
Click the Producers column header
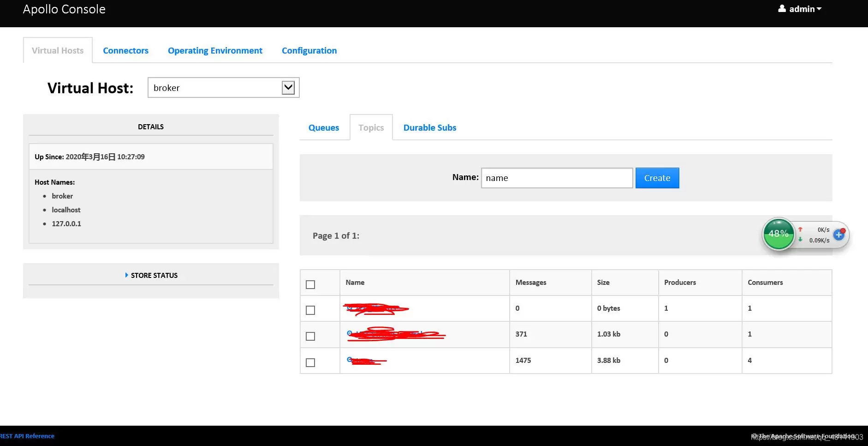pyautogui.click(x=680, y=282)
